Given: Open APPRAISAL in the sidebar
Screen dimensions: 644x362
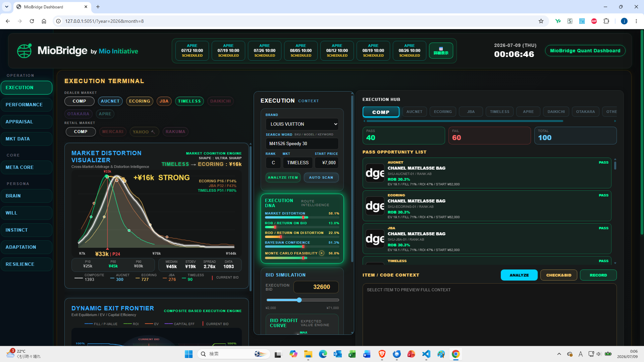Looking at the screenshot, I should click(26, 122).
